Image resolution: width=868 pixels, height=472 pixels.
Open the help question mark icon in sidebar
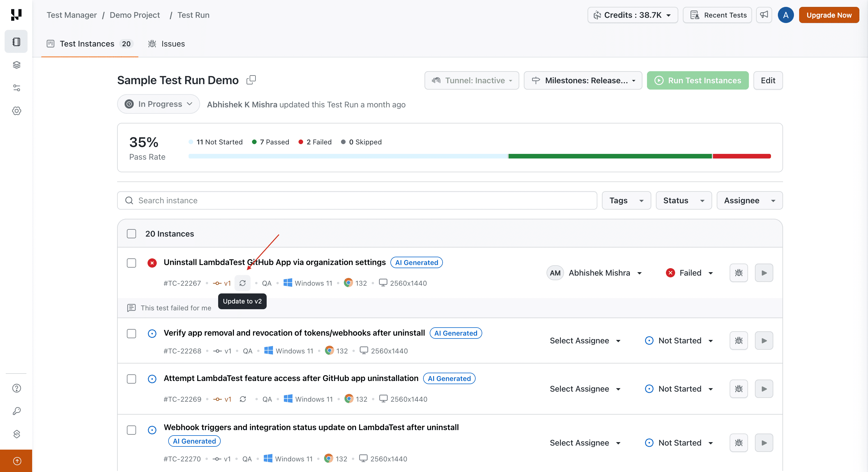tap(16, 388)
